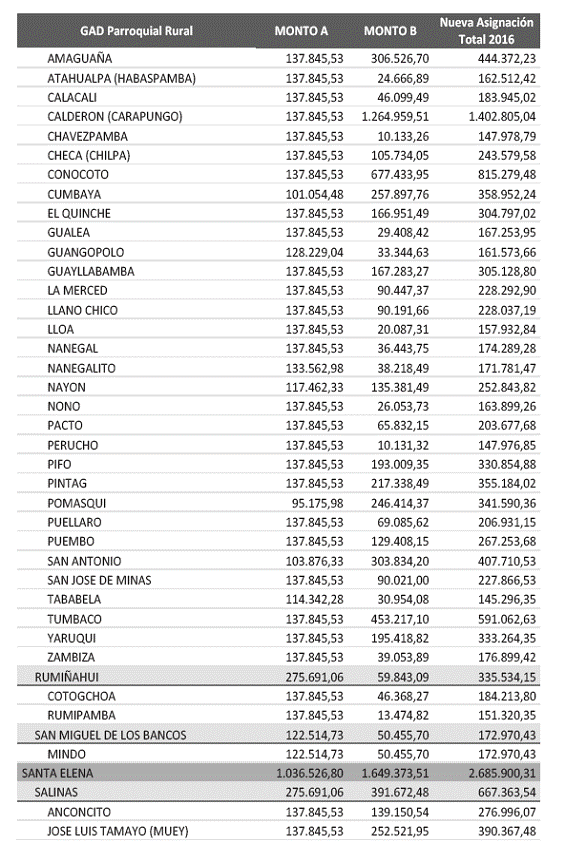Select the RUMIÑAHUI canton group row
This screenshot has height=844, width=566.
278,677
